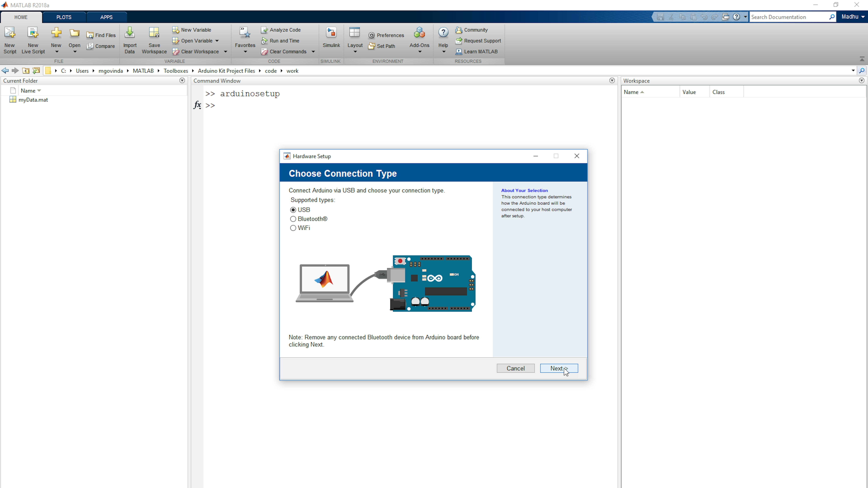Cancel the Hardware Setup dialog
This screenshot has width=868, height=488.
click(x=516, y=368)
